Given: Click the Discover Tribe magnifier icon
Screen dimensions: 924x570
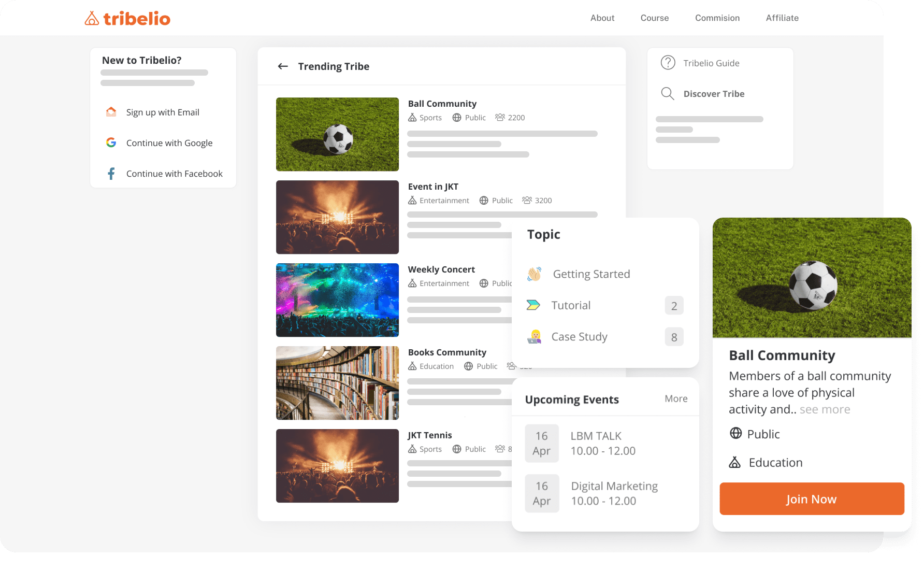Looking at the screenshot, I should (668, 94).
